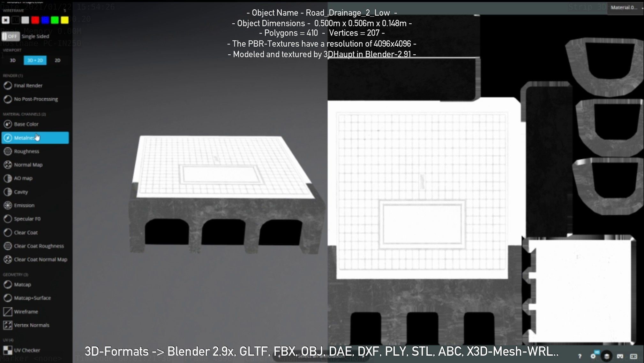Open viewer settings gear icon
Screen dimensions: 644x363
pos(593,356)
